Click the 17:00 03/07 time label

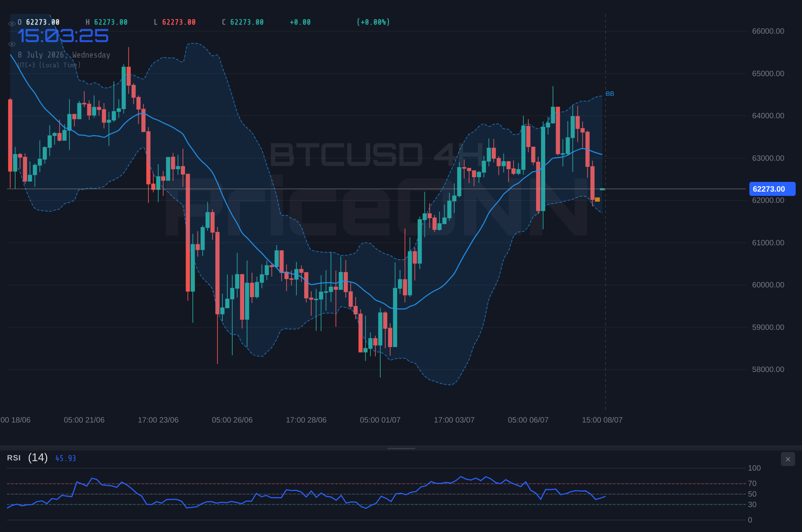pos(454,420)
